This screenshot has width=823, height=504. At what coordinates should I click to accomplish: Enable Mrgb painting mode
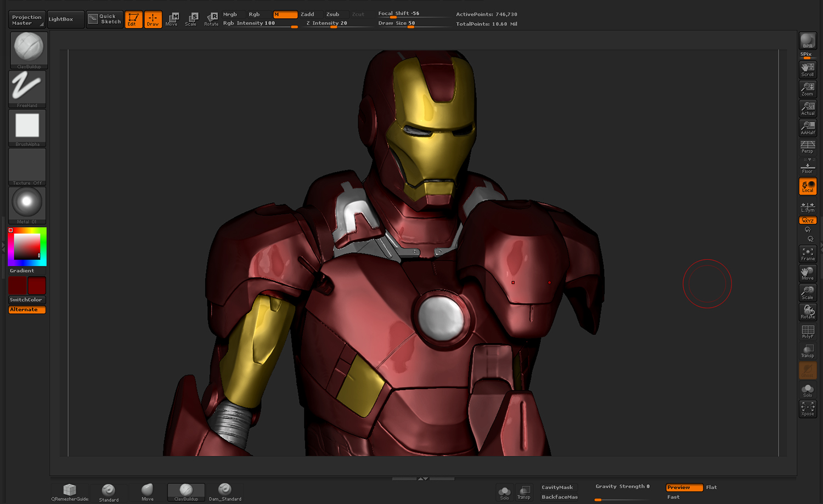tap(230, 14)
